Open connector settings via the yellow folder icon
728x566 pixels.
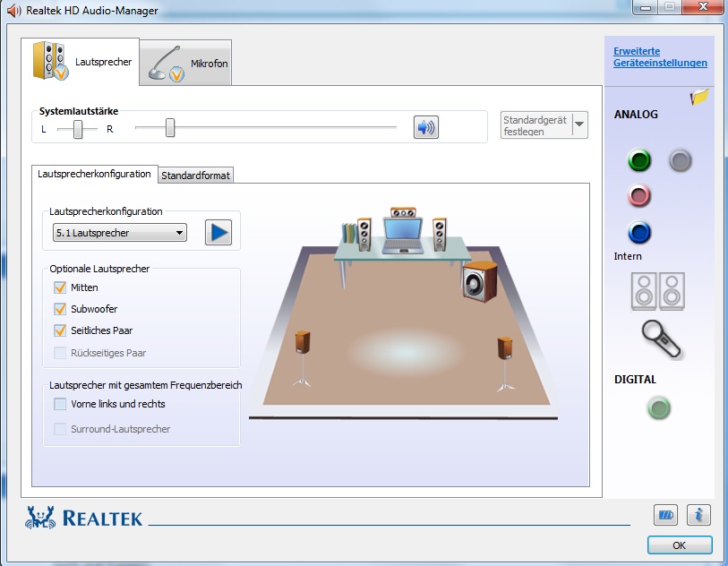pyautogui.click(x=699, y=97)
